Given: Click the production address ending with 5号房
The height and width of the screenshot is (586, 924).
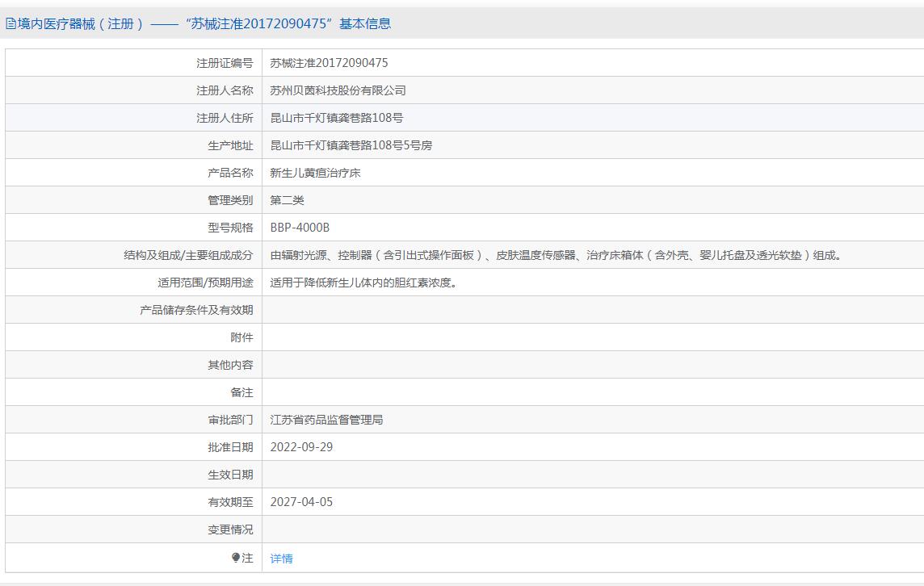Looking at the screenshot, I should 351,145.
